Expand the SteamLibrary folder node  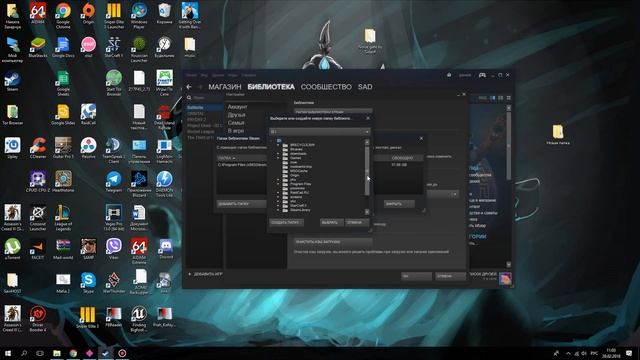pos(279,210)
